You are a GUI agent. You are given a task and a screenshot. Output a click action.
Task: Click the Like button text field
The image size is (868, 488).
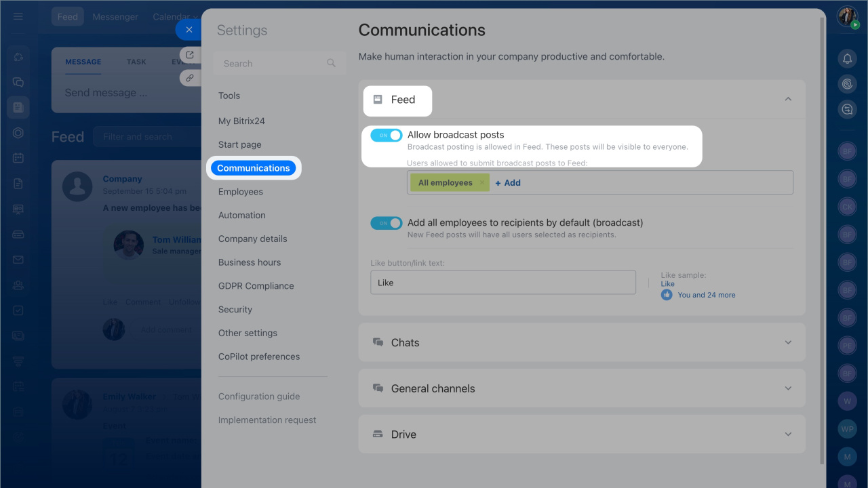click(502, 283)
